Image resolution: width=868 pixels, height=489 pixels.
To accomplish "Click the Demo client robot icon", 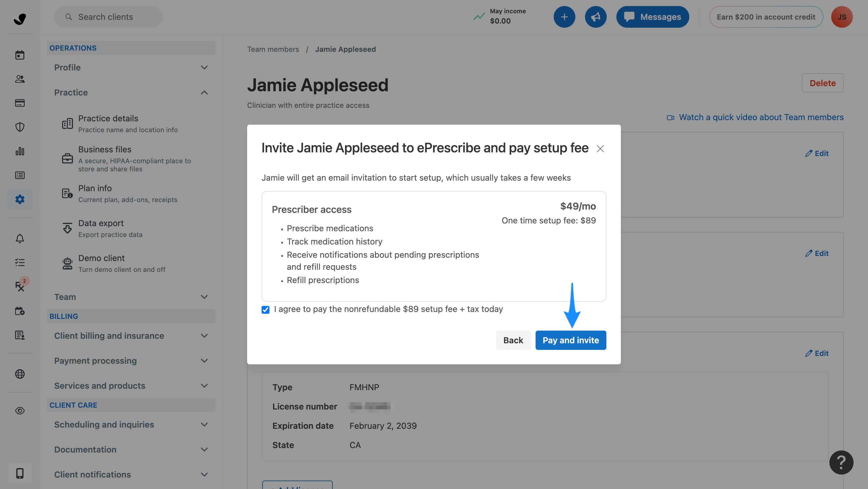I will tap(68, 263).
